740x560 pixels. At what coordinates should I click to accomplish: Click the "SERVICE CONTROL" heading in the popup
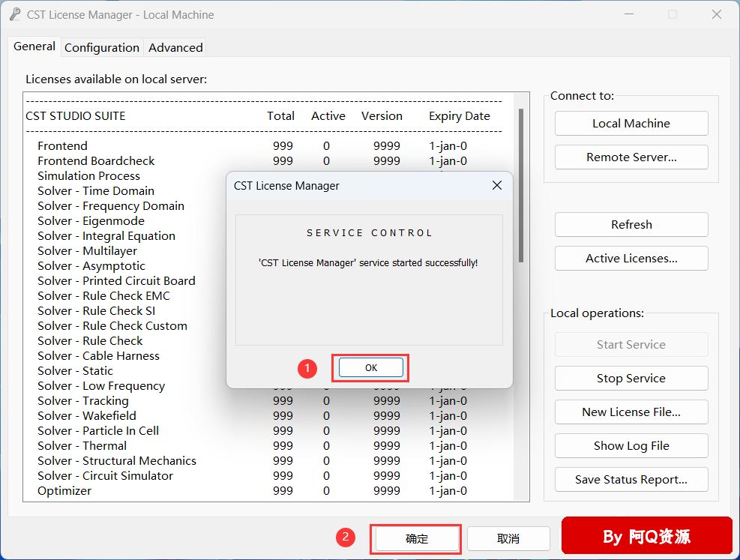(370, 233)
